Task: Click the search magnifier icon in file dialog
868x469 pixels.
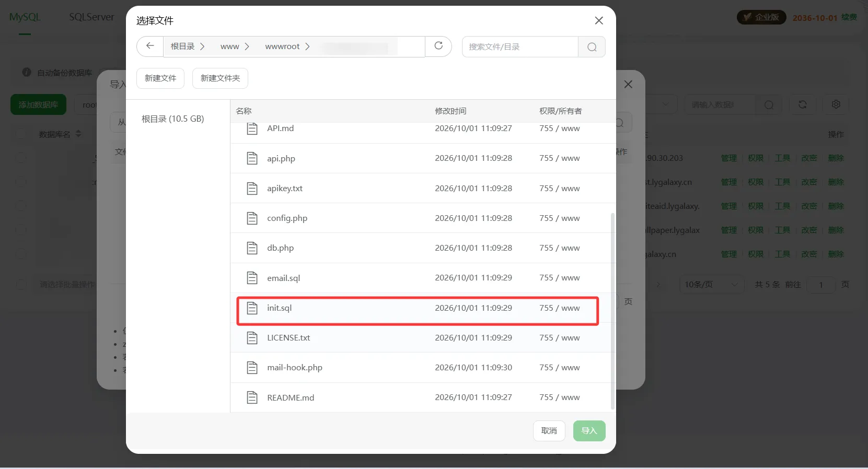Action: pyautogui.click(x=592, y=47)
